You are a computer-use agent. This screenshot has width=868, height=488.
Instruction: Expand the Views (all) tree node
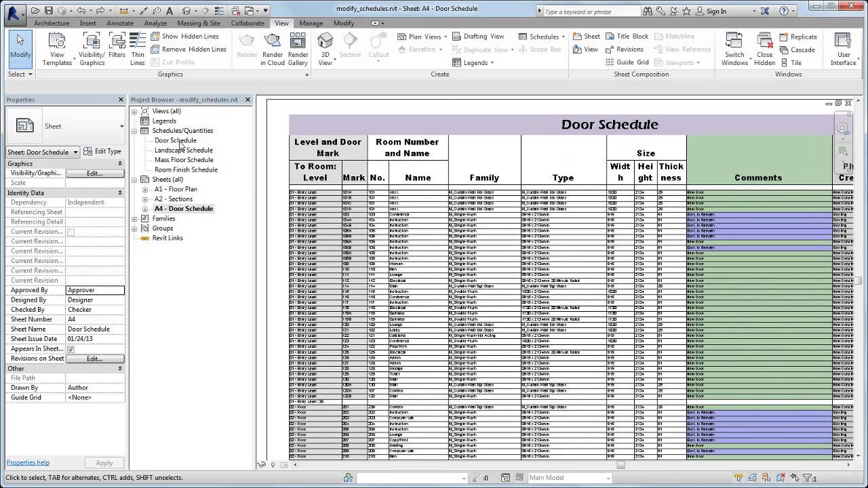pos(134,111)
